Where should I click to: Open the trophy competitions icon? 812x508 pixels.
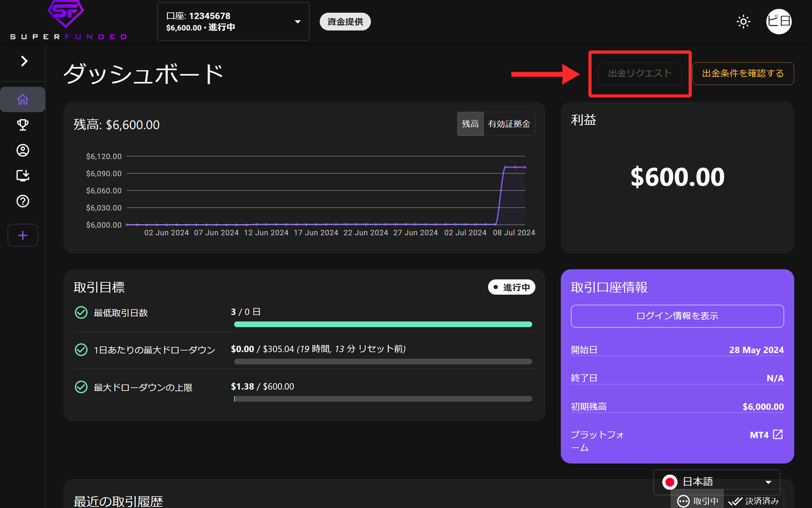pyautogui.click(x=23, y=125)
